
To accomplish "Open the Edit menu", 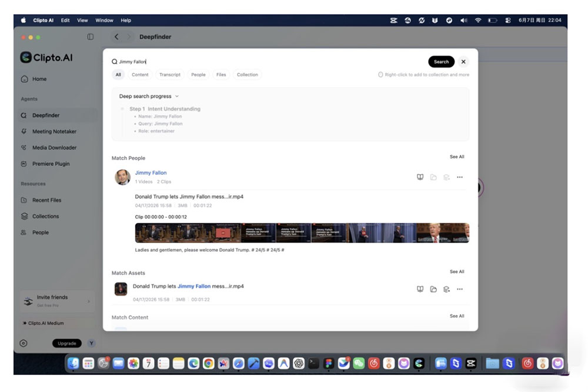I will tap(65, 20).
